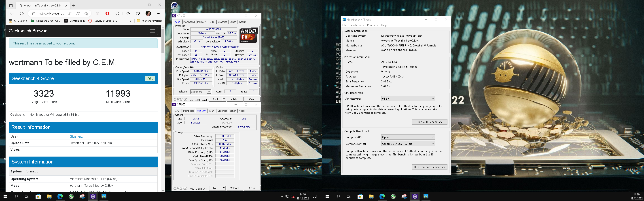This screenshot has width=644, height=201.
Task: Click Validate in upper CPU-Z window
Action: point(235,99)
